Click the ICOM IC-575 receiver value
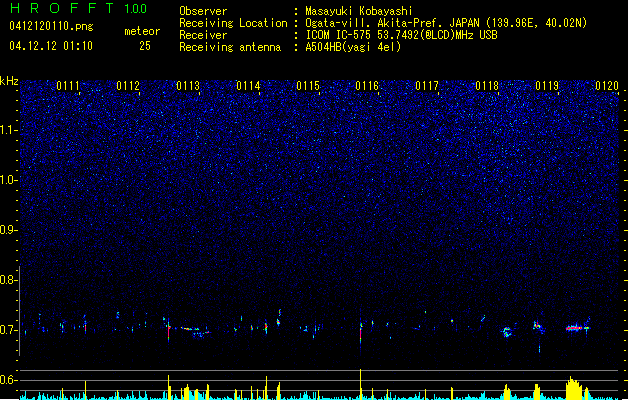The width and height of the screenshot is (629, 400). [401, 35]
